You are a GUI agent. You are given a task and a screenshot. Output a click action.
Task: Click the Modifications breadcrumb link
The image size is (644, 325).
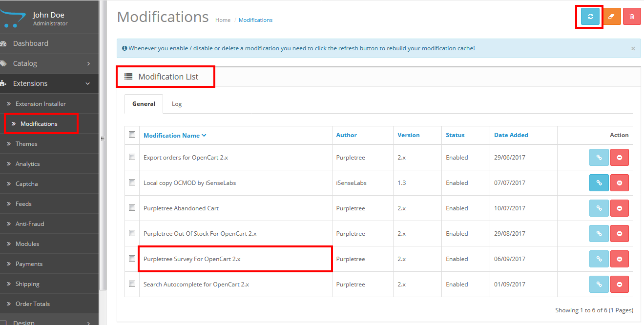(255, 20)
